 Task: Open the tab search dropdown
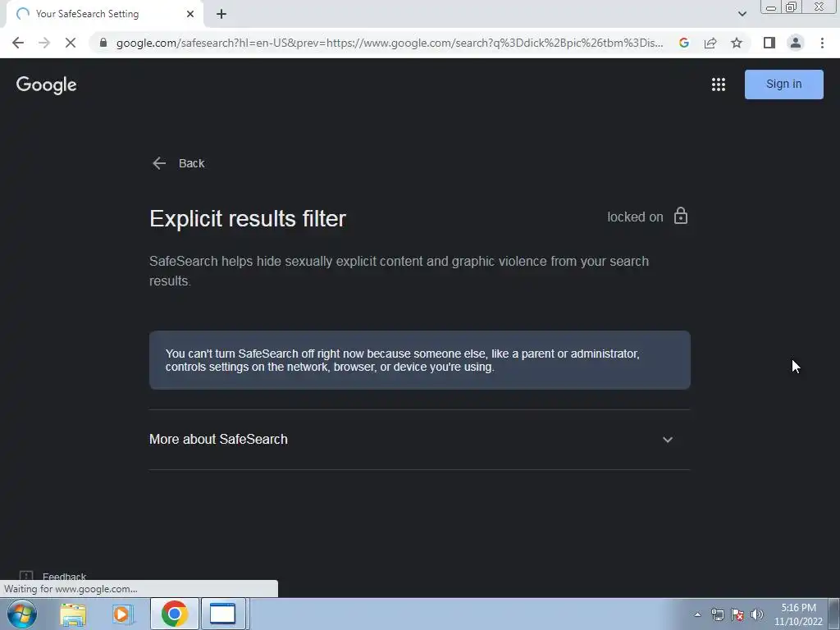(x=742, y=14)
